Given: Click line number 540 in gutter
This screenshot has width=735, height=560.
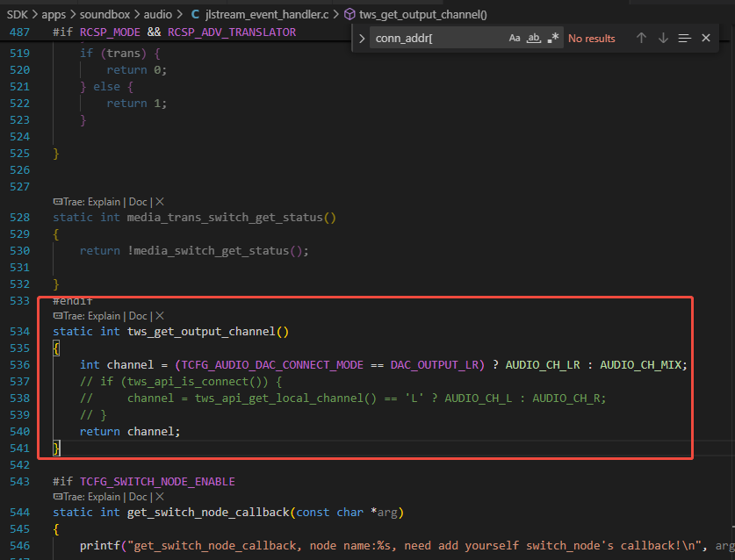Looking at the screenshot, I should coord(19,431).
